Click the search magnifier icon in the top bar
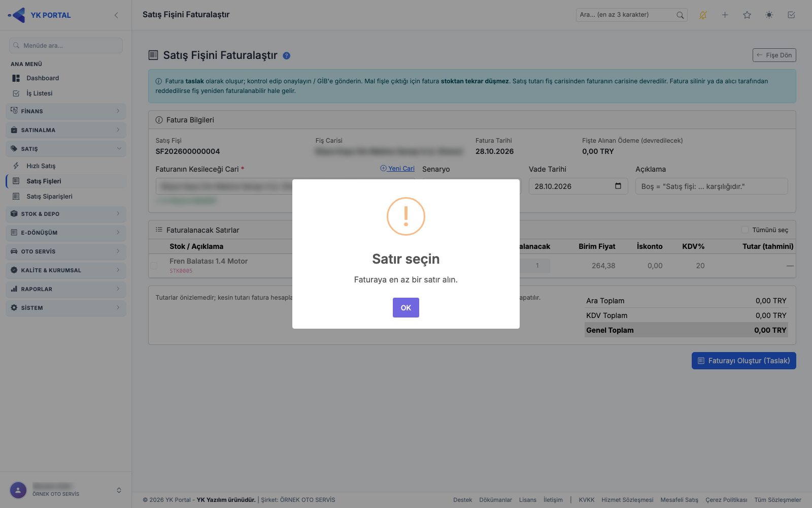Viewport: 812px width, 508px height. tap(680, 15)
